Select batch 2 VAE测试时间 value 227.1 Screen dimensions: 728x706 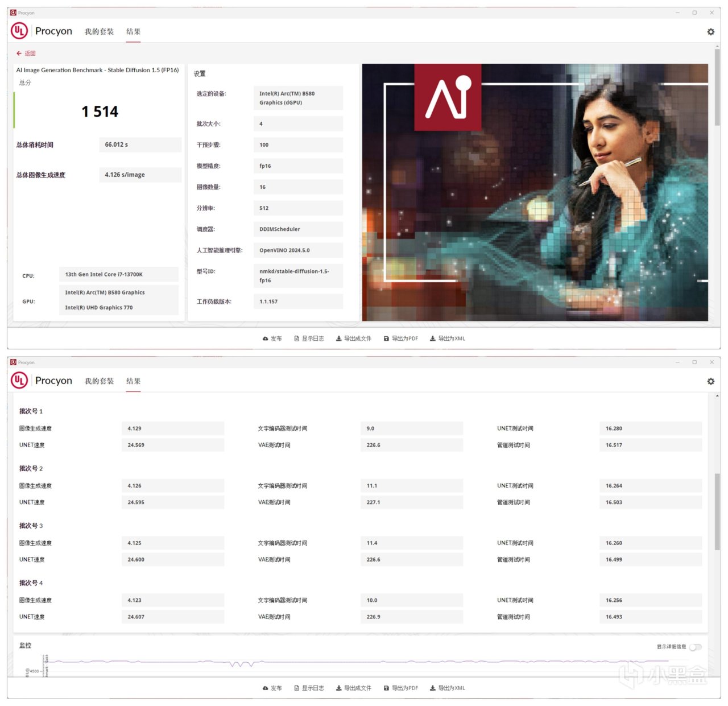(x=412, y=502)
